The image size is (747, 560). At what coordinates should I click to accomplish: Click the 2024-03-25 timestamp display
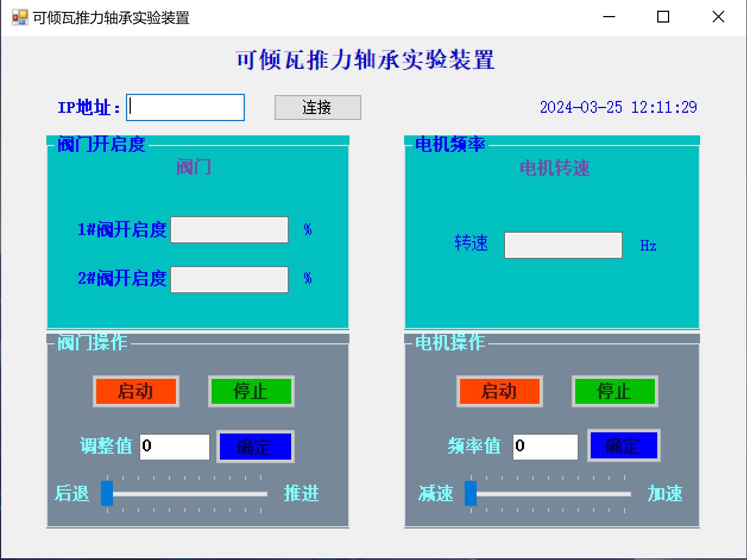click(x=618, y=107)
